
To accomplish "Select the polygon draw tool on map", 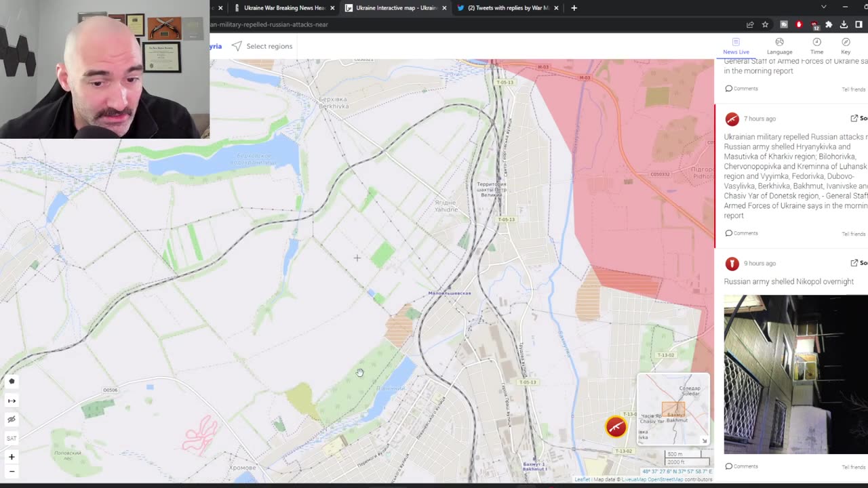I will tap(12, 382).
